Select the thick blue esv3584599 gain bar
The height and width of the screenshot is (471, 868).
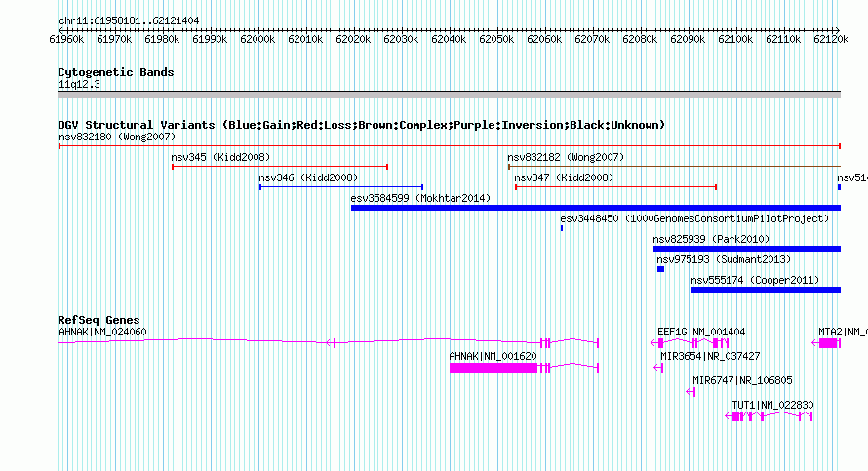(596, 208)
